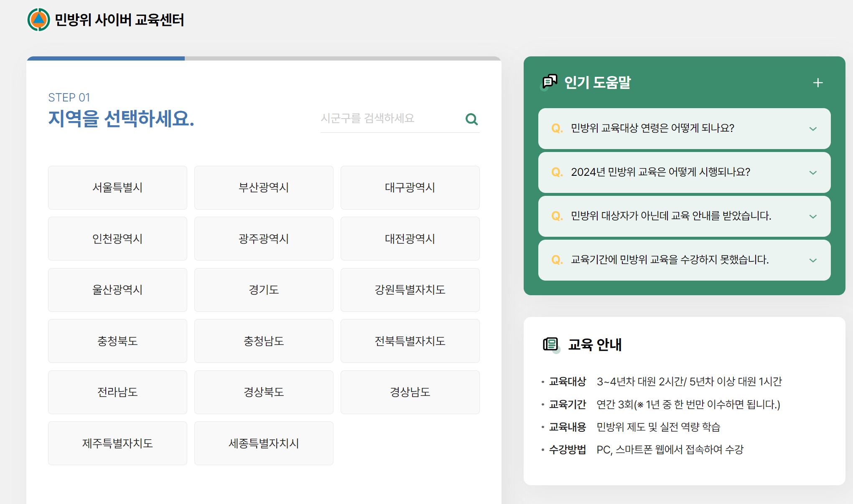
Task: Click the book icon next to 교육 안내
Action: (551, 344)
